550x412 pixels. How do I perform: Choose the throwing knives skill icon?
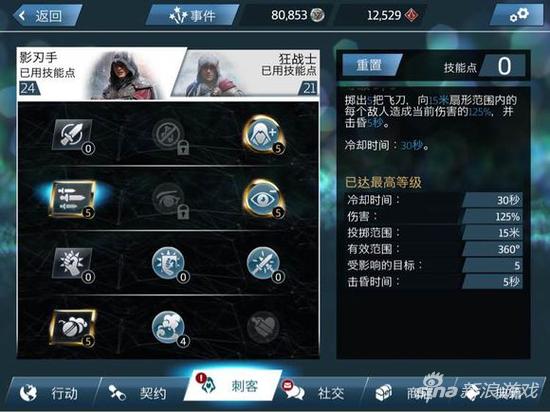pos(73,199)
